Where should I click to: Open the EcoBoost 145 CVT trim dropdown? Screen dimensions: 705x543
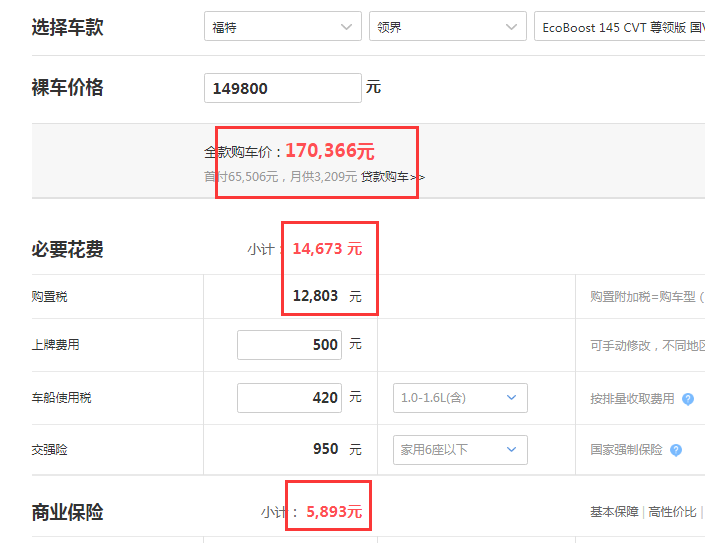pyautogui.click(x=620, y=27)
